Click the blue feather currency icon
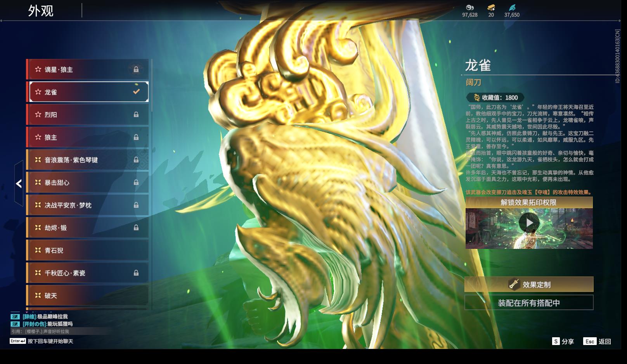Screen dimensions: 627x364 click(x=512, y=7)
